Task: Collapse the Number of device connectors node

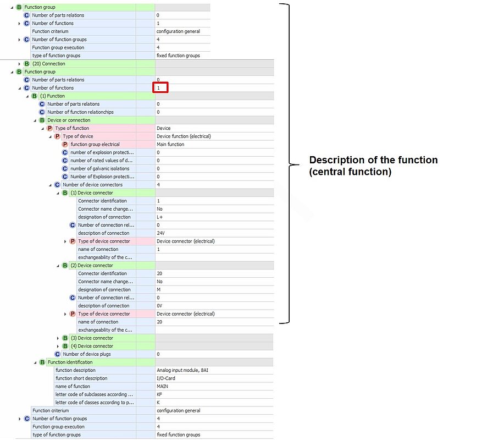Action: coord(50,185)
